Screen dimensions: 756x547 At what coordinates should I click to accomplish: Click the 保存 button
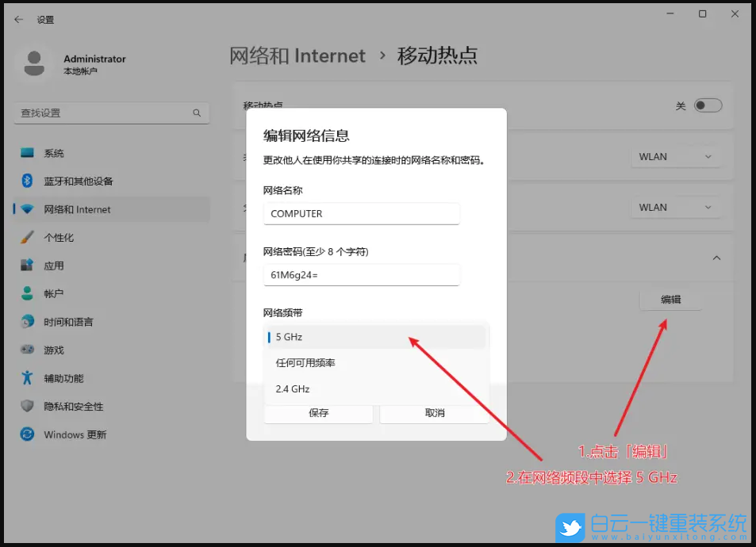(x=318, y=413)
